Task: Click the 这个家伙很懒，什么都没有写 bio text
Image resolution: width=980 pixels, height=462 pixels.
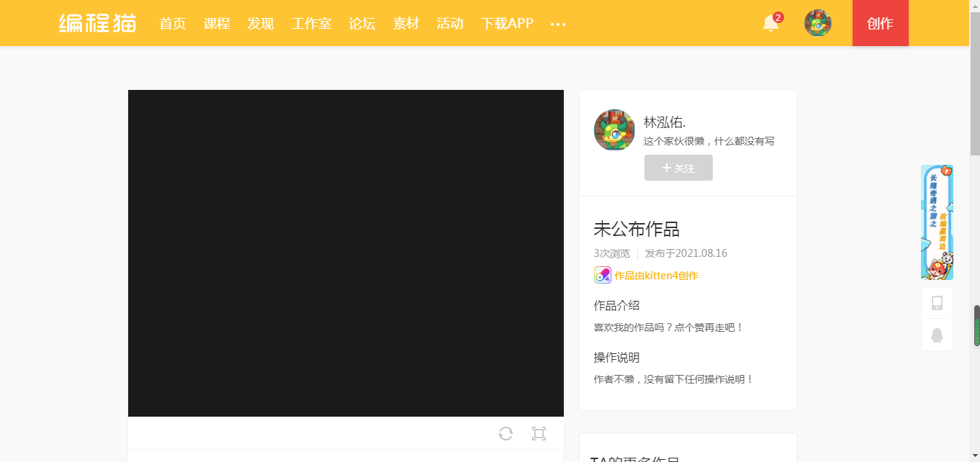Action: point(709,141)
